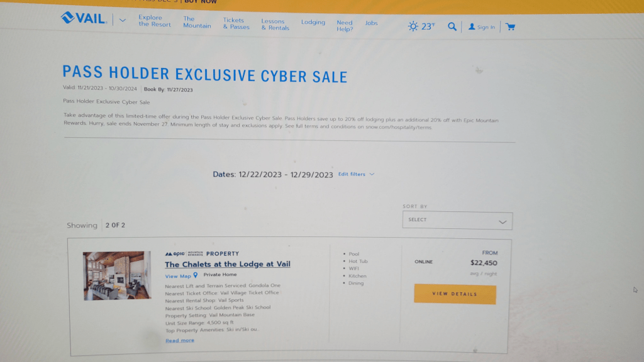644x362 pixels.
Task: Open the search magnifier icon
Action: coord(452,26)
